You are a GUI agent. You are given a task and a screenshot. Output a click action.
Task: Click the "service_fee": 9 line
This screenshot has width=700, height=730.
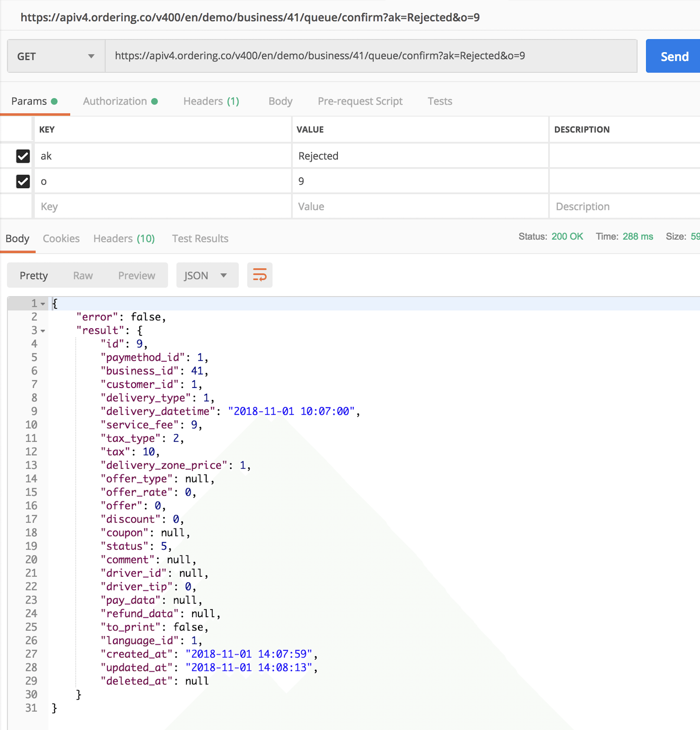(151, 425)
